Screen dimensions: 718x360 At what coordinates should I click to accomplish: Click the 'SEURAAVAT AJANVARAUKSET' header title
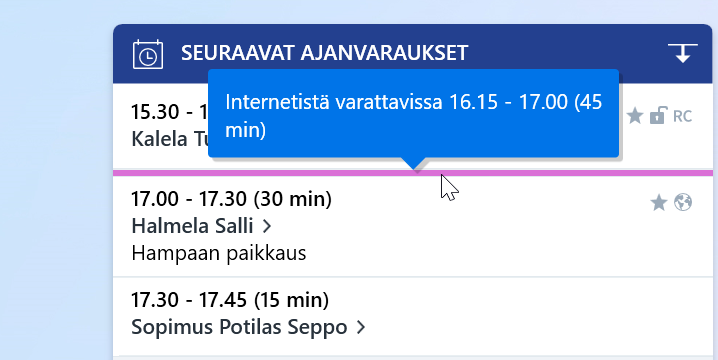pos(325,53)
